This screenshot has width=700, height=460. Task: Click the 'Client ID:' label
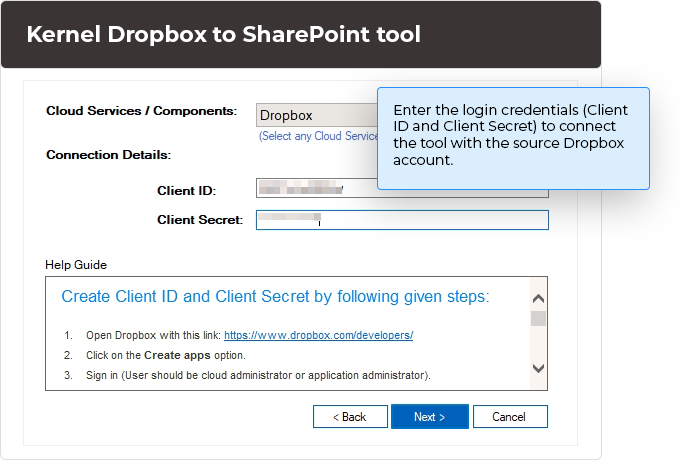187,191
